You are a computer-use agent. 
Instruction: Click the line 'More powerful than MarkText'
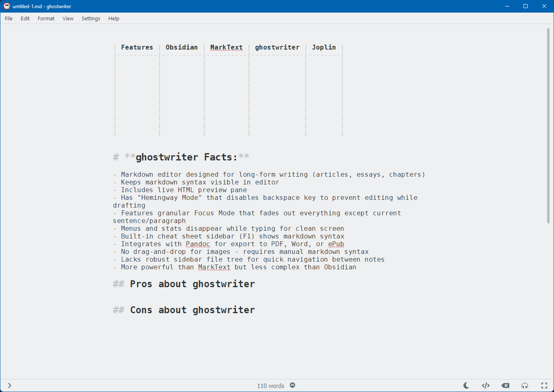click(x=238, y=267)
